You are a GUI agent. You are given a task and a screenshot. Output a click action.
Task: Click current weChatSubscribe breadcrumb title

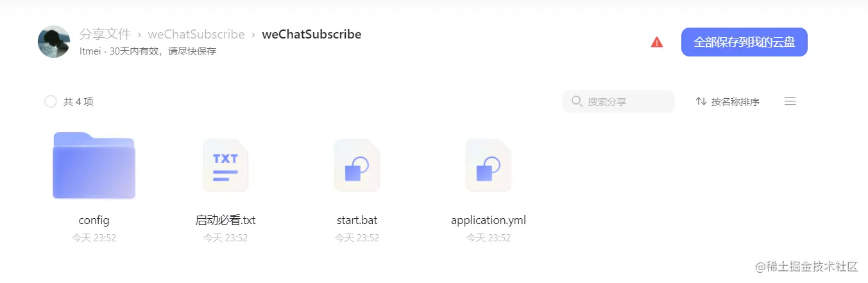(x=312, y=34)
